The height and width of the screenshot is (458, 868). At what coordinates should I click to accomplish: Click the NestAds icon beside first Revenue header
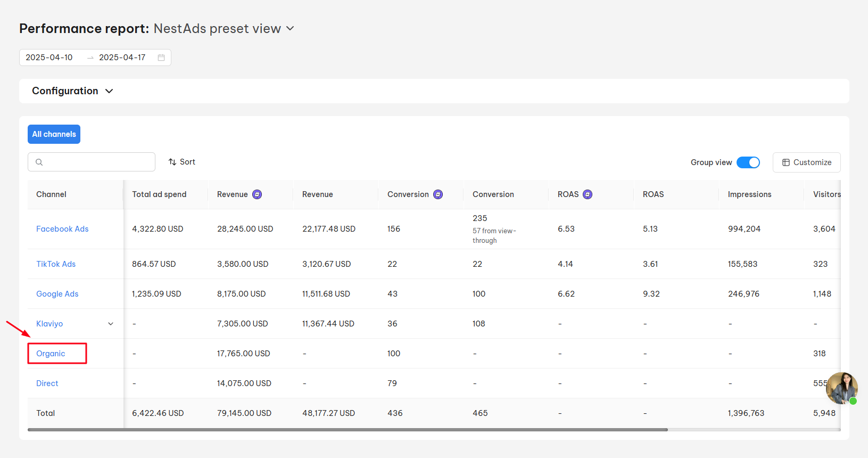point(257,194)
